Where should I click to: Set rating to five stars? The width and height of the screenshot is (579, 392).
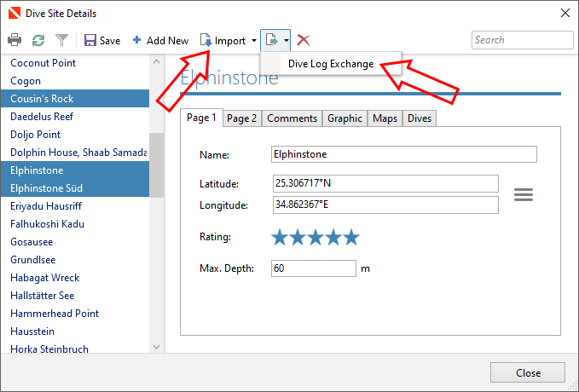tap(351, 238)
